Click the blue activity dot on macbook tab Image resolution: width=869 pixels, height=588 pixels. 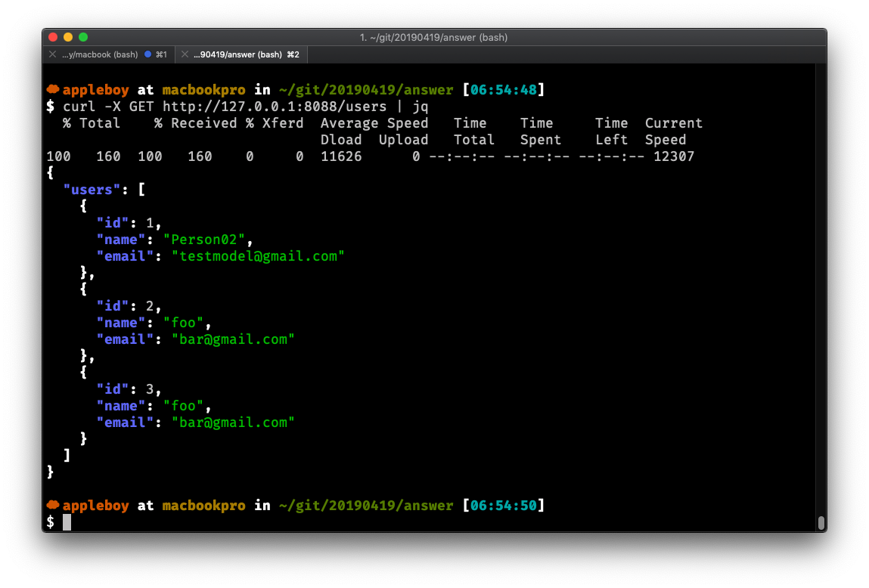148,54
